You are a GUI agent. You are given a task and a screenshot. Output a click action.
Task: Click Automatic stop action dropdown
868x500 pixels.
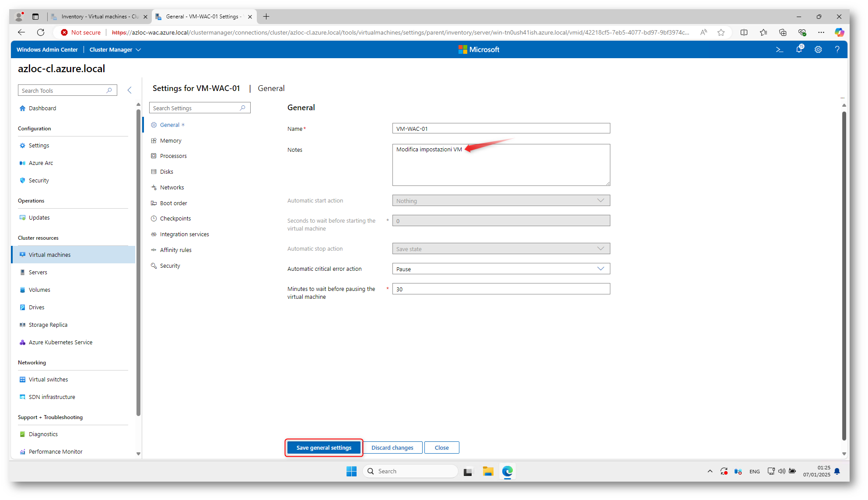pos(501,249)
